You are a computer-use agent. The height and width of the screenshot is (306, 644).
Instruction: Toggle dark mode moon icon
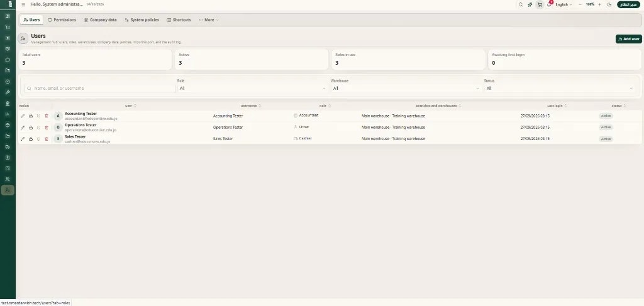pyautogui.click(x=609, y=4)
